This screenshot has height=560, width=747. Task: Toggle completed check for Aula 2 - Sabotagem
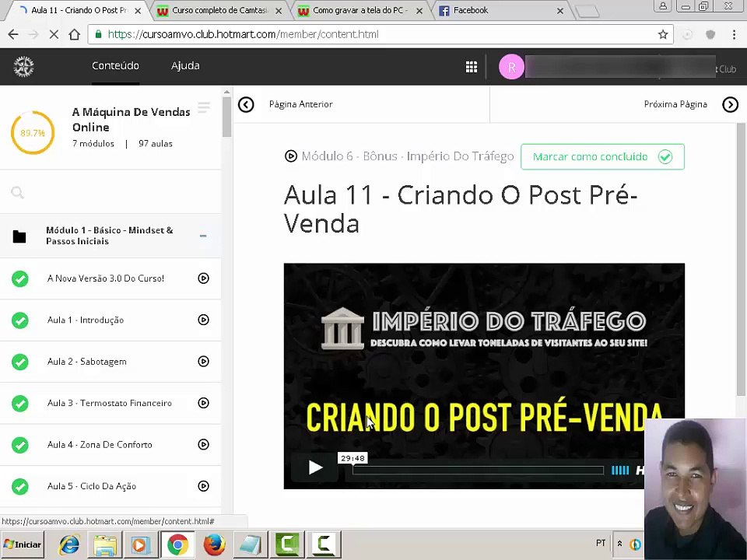(x=20, y=362)
